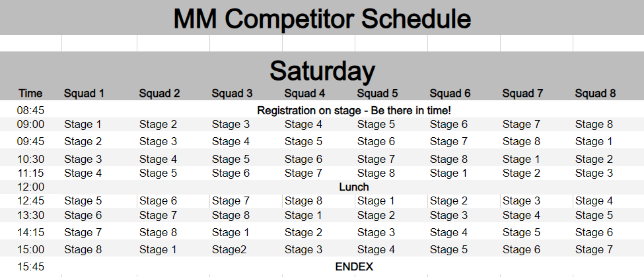
Task: Select Squad 6's Stage 1 cell at 11:15
Action: click(448, 173)
